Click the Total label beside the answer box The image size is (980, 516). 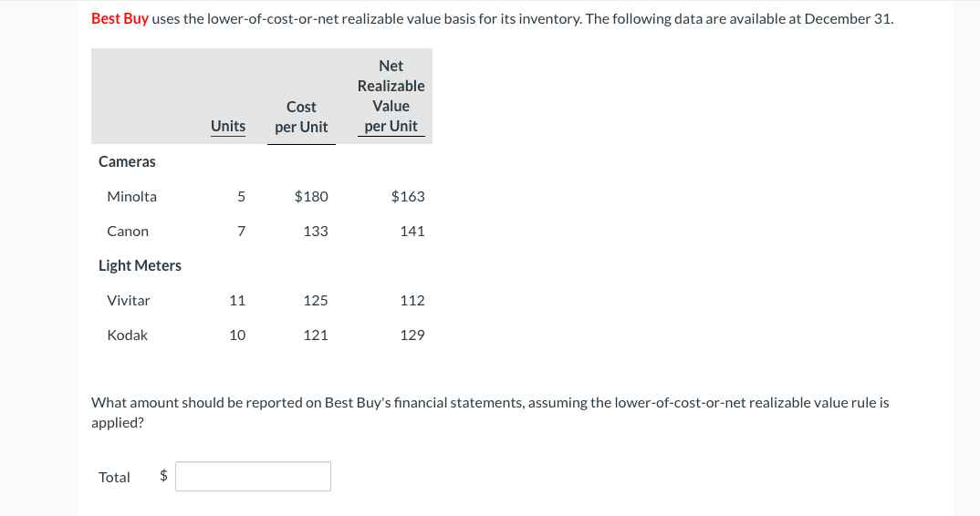(x=114, y=478)
